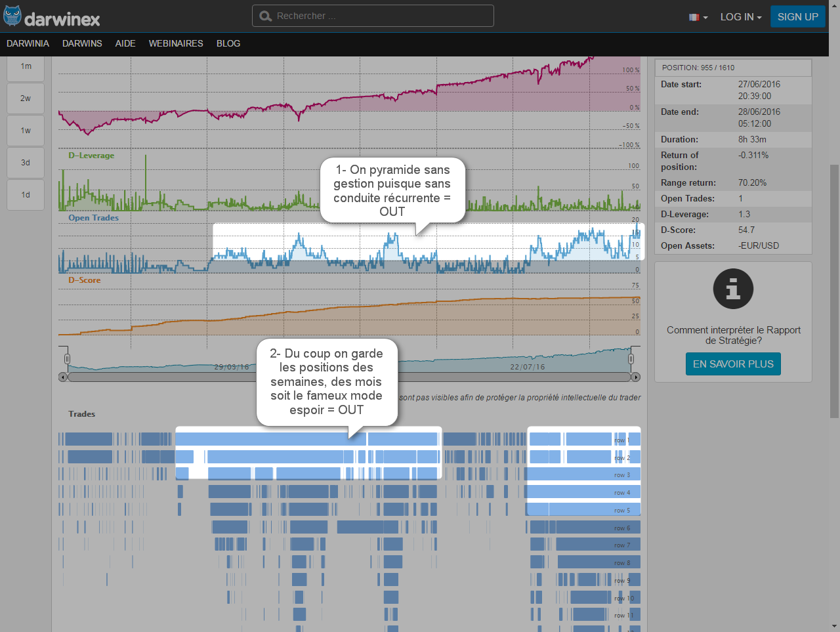
Task: Open the DARWINIA menu item
Action: pyautogui.click(x=28, y=43)
